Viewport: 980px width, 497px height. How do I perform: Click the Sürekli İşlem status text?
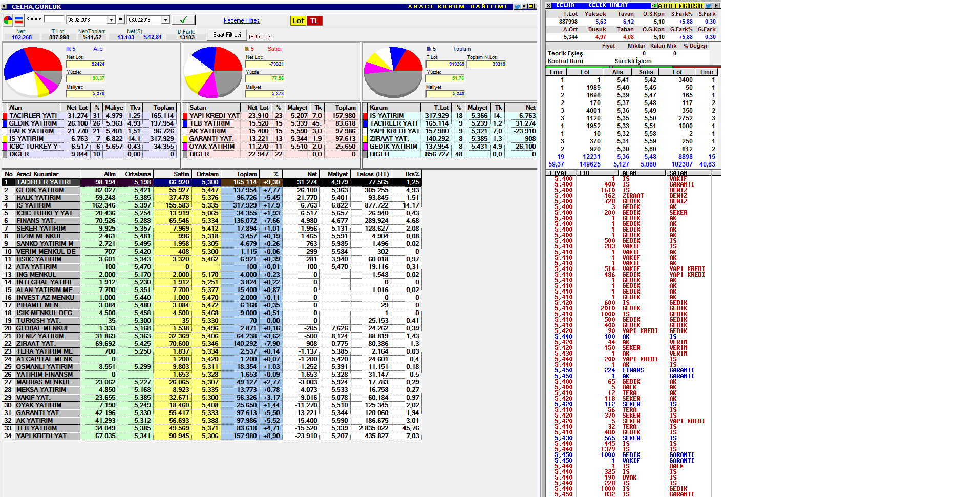(x=633, y=61)
